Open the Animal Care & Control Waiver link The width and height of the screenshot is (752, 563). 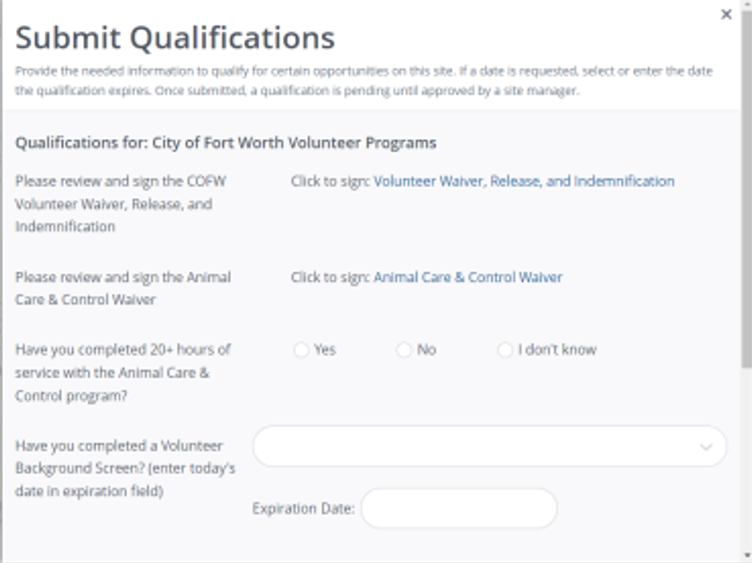pyautogui.click(x=467, y=278)
